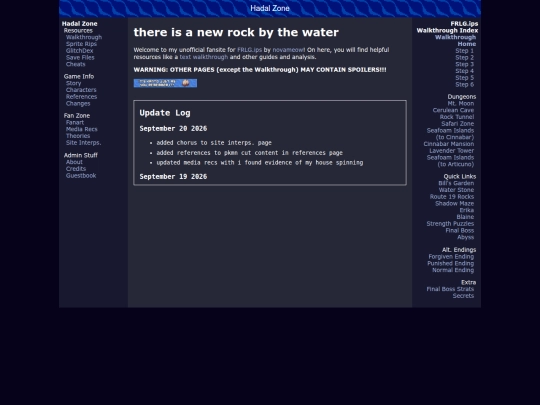Open Site Interps. page
Image resolution: width=540 pixels, height=405 pixels.
[83, 143]
